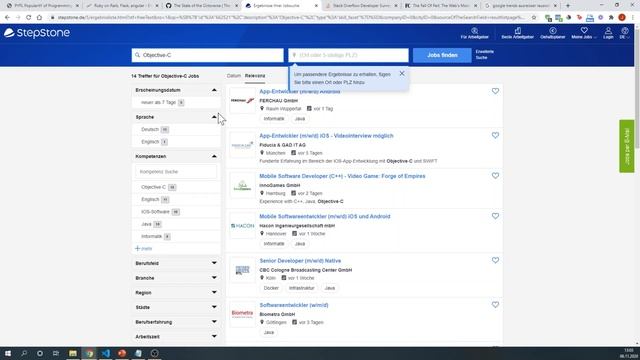Open a new browser tab
This screenshot has width=640, height=360.
568,6
